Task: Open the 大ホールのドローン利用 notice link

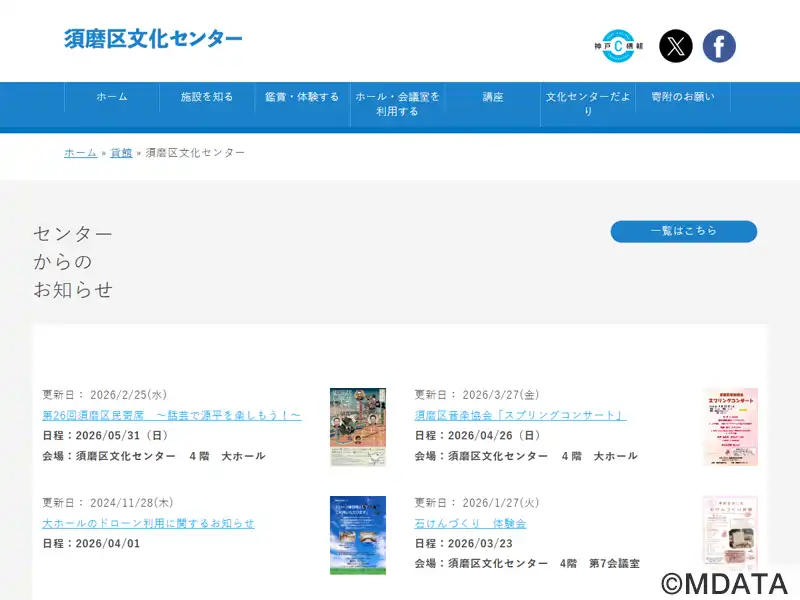Action: point(148,523)
